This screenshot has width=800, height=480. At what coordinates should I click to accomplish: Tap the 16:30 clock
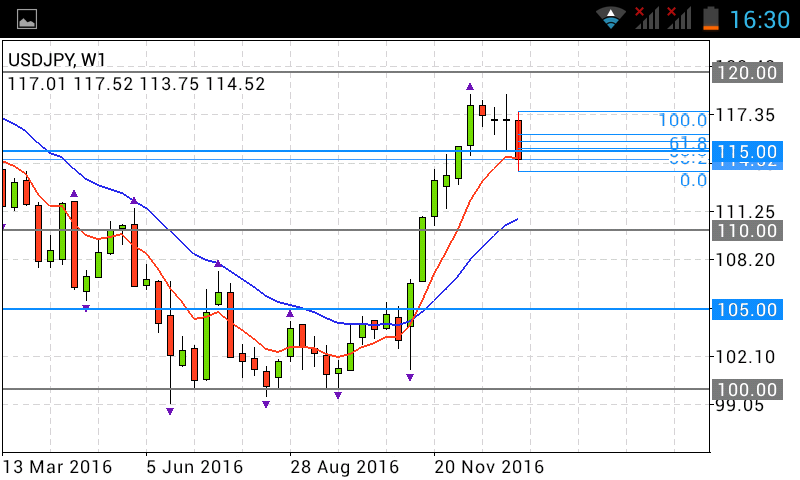760,20
